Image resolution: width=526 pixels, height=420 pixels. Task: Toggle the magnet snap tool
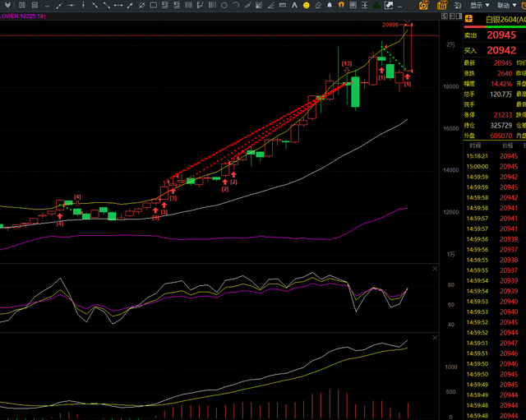click(341, 5)
